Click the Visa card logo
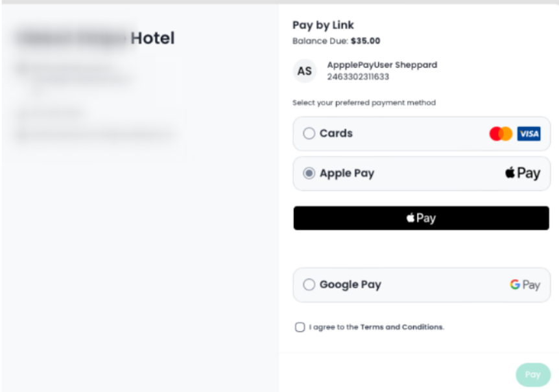Screen dimensions: 559x392 (x=529, y=134)
